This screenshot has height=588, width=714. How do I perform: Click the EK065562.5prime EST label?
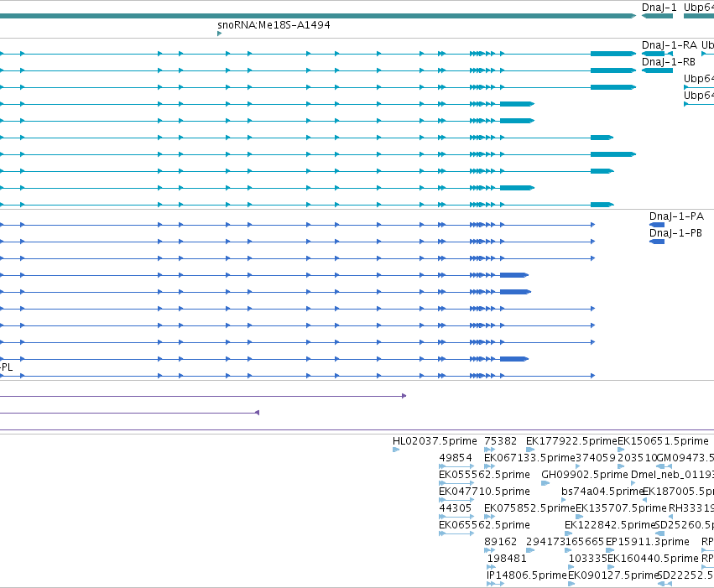point(484,525)
